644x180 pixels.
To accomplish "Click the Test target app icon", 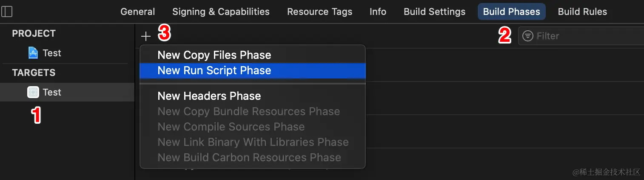I will tap(33, 92).
